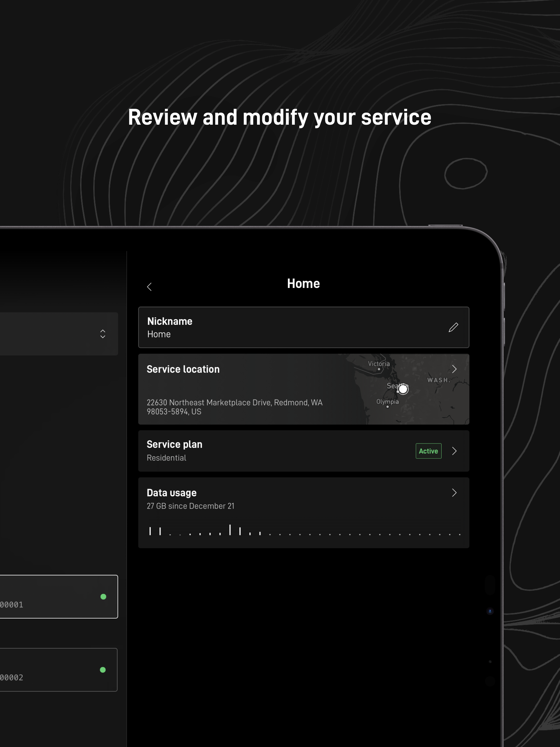The width and height of the screenshot is (560, 747).
Task: Click the green status dot for device 00002
Action: tap(103, 670)
